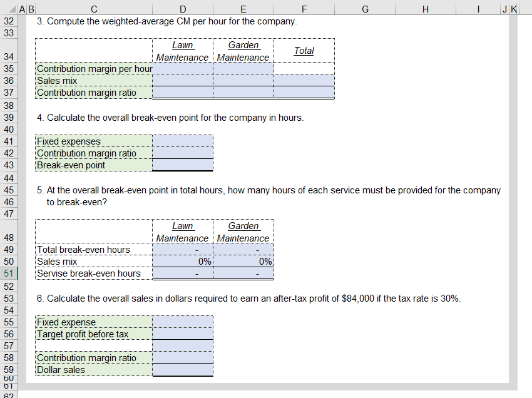Click the blank input cell in row 57
Screen dimensions: 532x398
(x=183, y=346)
